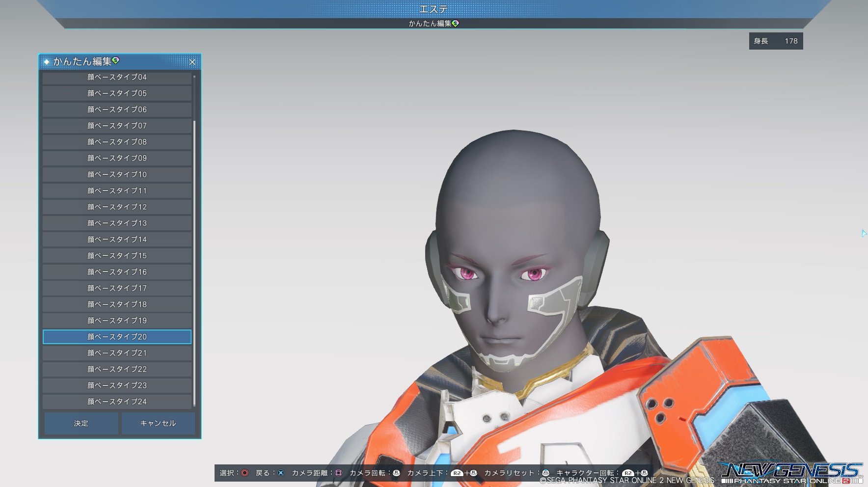Close the かんたん編集 panel
This screenshot has height=487, width=868.
pyautogui.click(x=192, y=62)
